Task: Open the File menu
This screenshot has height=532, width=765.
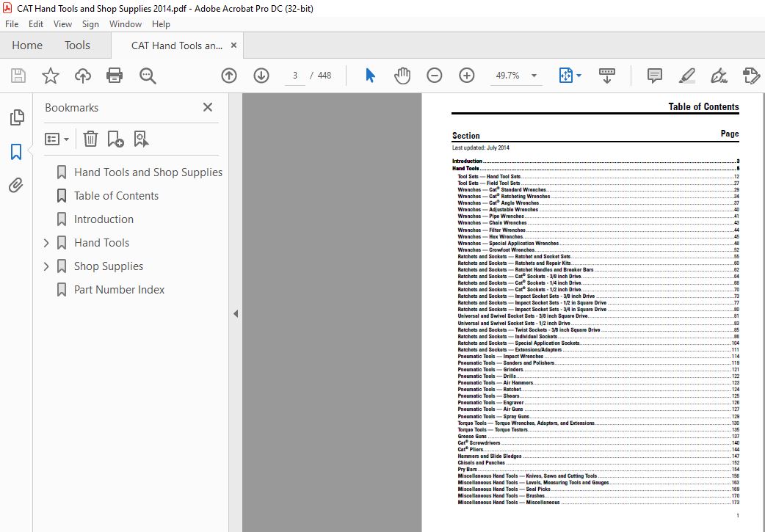Action: tap(12, 24)
